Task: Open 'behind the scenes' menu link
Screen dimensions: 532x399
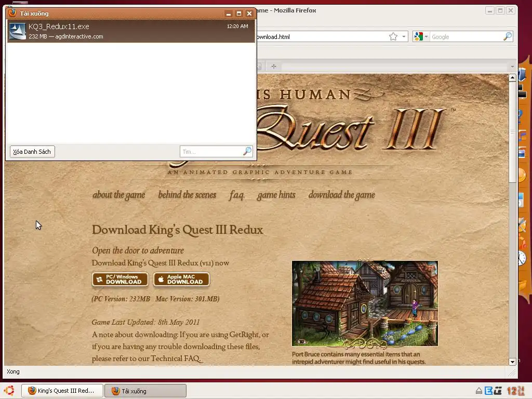Action: pyautogui.click(x=187, y=195)
